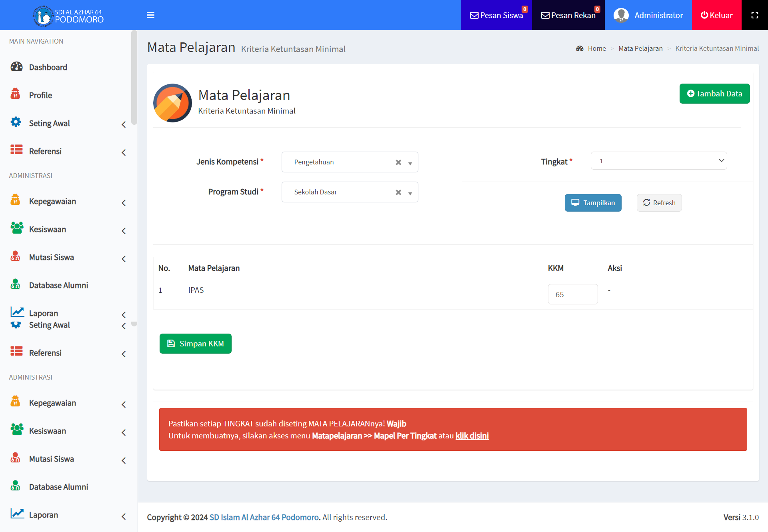Open Jenis Kompetensi dropdown arrow
Image resolution: width=768 pixels, height=532 pixels.
click(410, 163)
